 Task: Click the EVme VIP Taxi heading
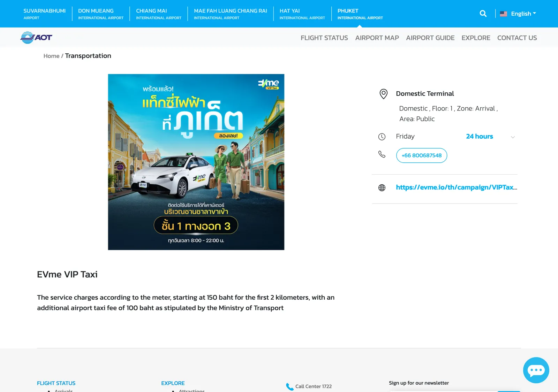pyautogui.click(x=67, y=274)
